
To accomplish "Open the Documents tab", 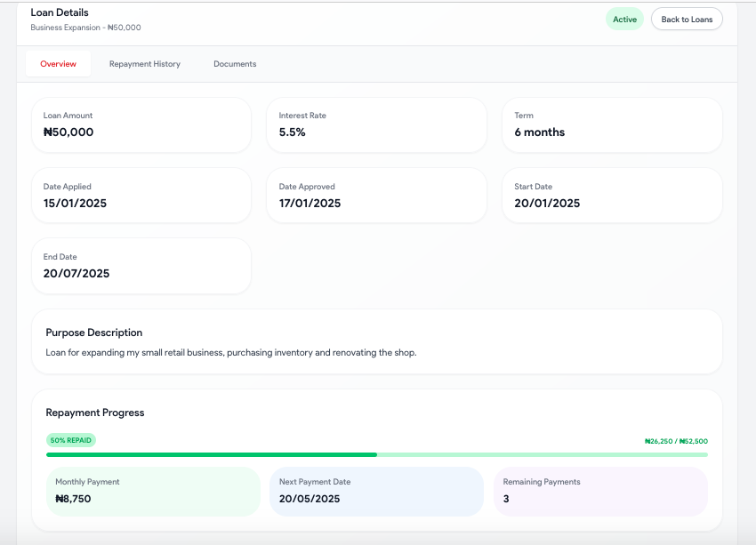I will [x=235, y=64].
